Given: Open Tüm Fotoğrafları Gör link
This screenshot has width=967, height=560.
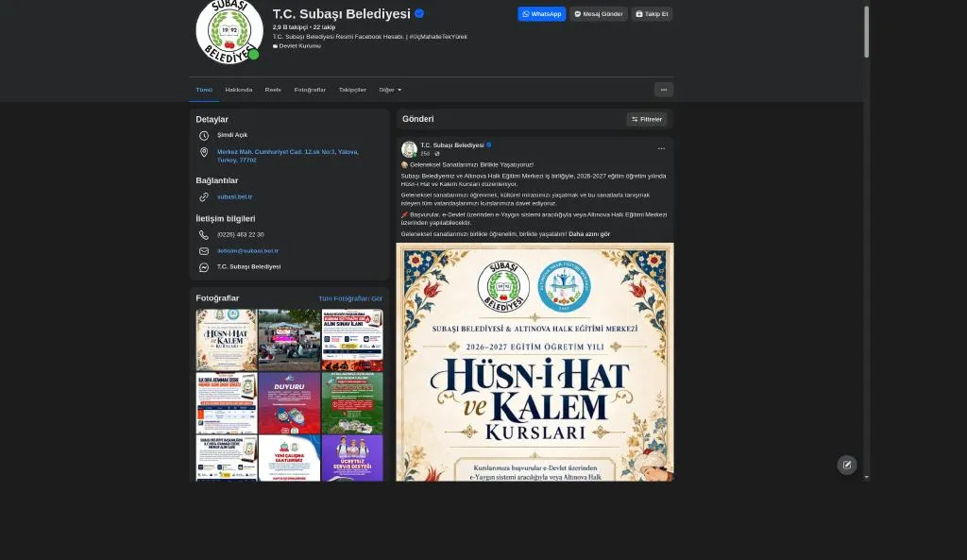Looking at the screenshot, I should [x=350, y=298].
